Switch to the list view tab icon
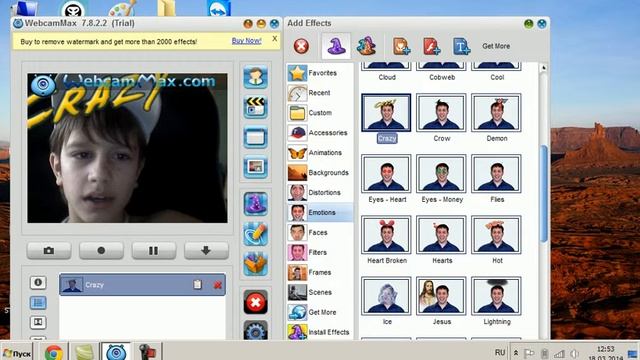 pyautogui.click(x=38, y=302)
